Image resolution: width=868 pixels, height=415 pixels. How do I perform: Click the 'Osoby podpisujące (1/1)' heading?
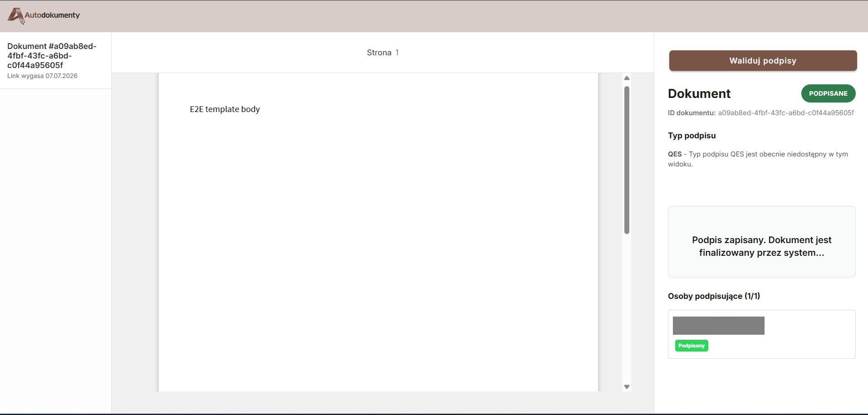[x=714, y=296]
